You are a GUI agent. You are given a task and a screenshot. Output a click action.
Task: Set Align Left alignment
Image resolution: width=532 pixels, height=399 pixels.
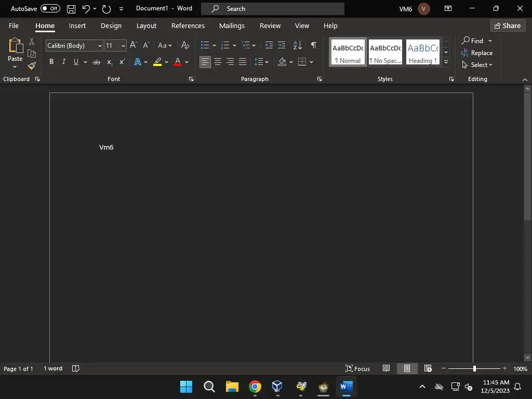click(205, 62)
